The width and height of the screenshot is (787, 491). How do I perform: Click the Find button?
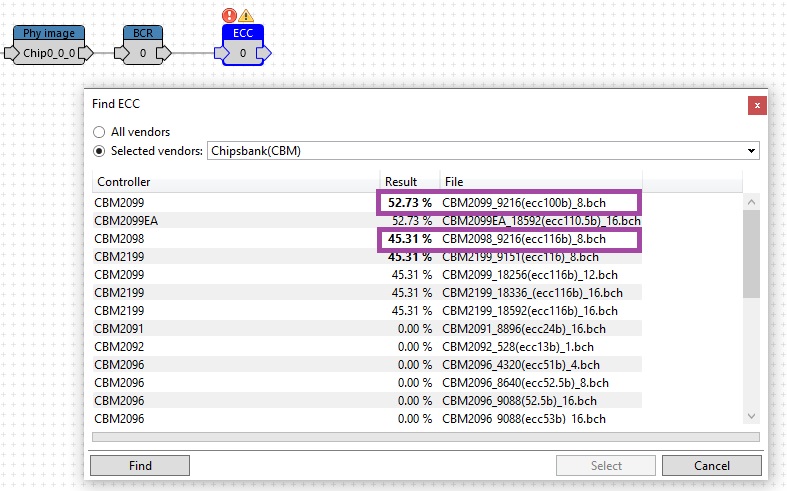(140, 465)
